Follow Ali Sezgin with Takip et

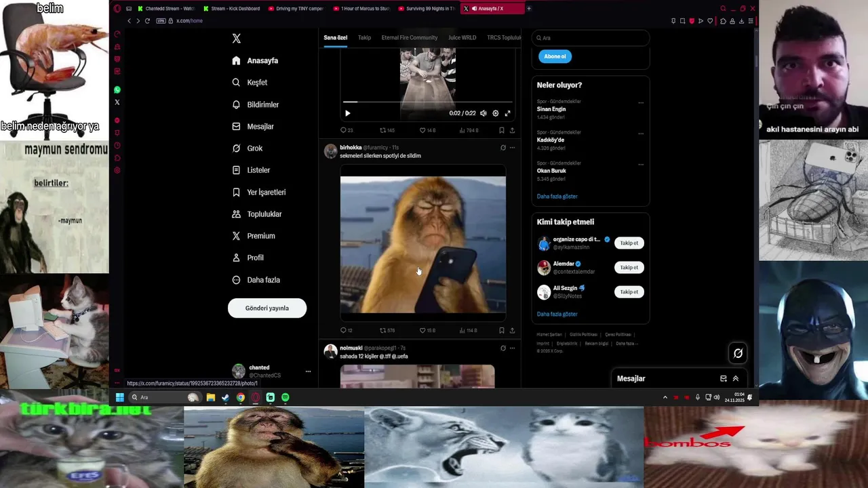629,292
